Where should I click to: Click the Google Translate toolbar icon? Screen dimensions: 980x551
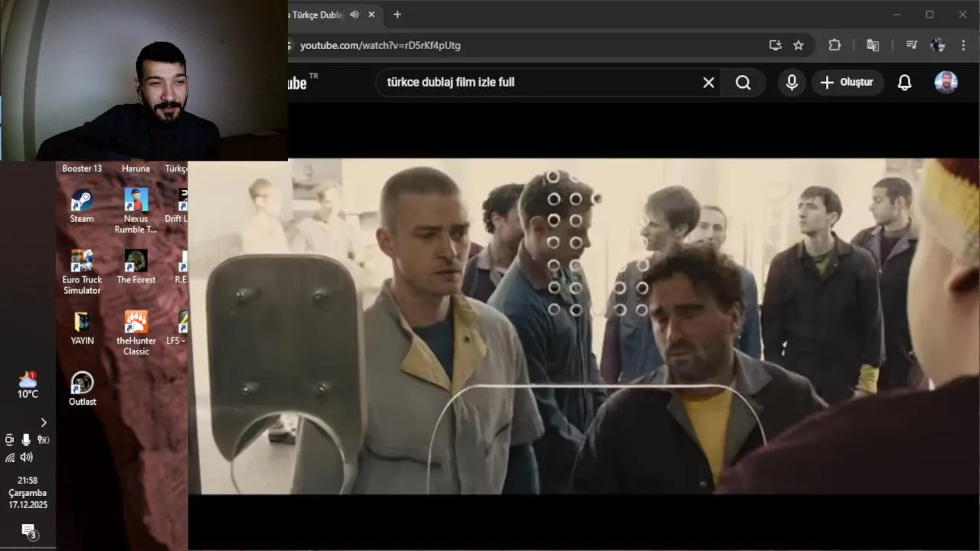[873, 45]
